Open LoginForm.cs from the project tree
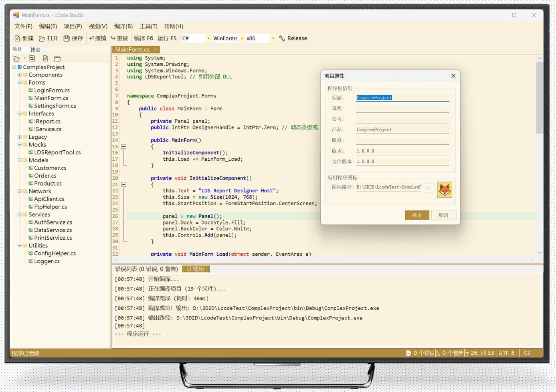The width and height of the screenshot is (556, 392). coord(52,91)
